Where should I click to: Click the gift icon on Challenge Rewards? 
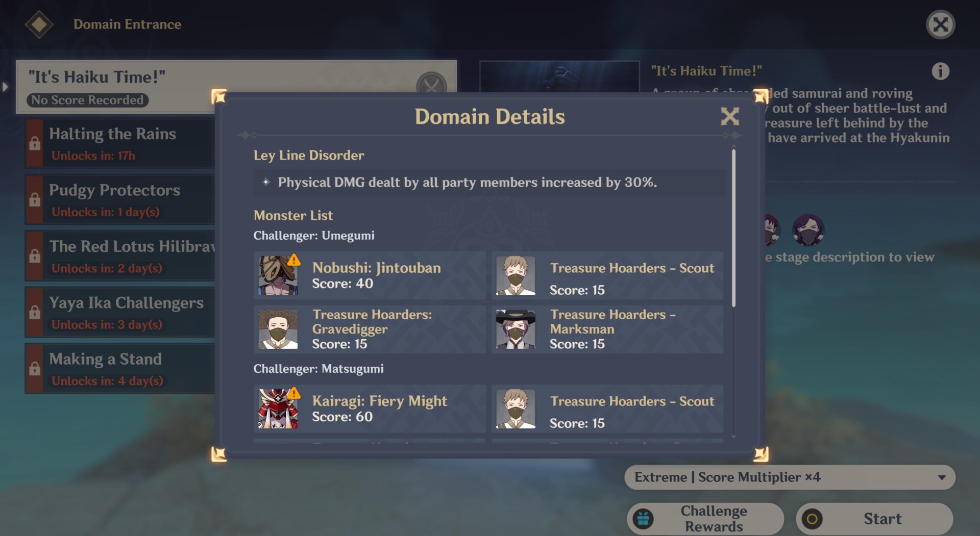pyautogui.click(x=643, y=519)
